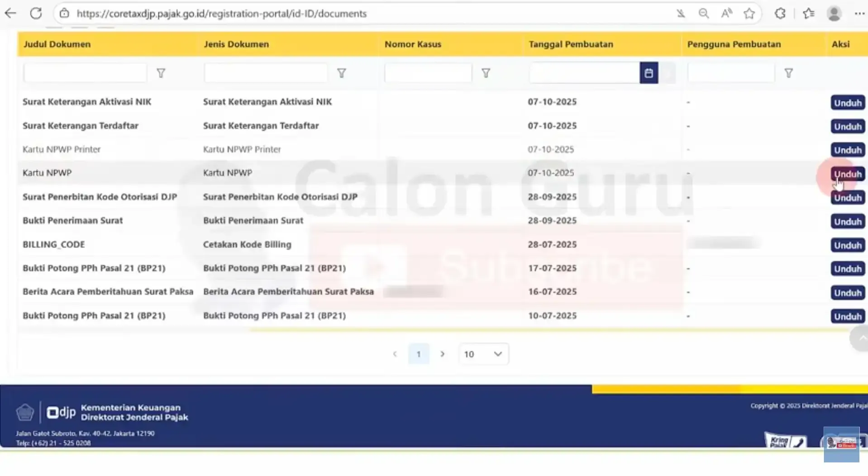The width and height of the screenshot is (868, 476).
Task: Go to the next results page
Action: (442, 354)
